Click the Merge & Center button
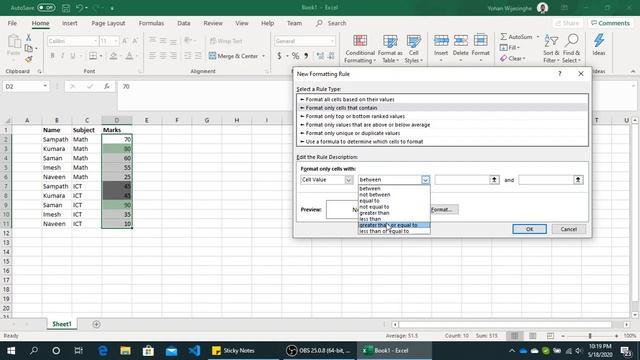The width and height of the screenshot is (640, 360). tap(233, 56)
